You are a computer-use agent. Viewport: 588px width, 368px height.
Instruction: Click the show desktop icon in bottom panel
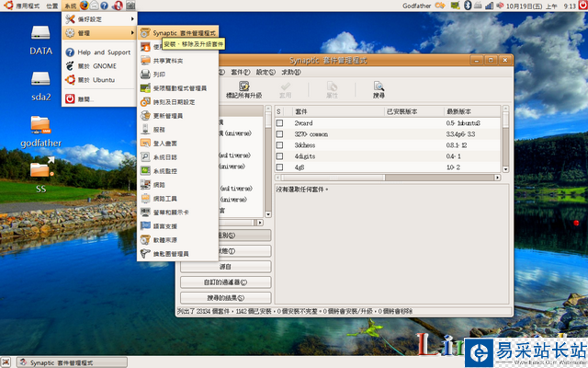pyautogui.click(x=6, y=362)
